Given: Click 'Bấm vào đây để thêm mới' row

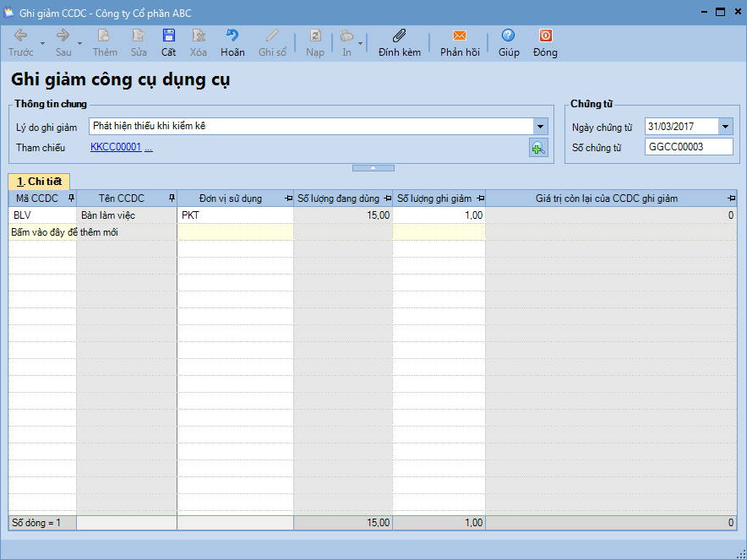Looking at the screenshot, I should point(63,232).
